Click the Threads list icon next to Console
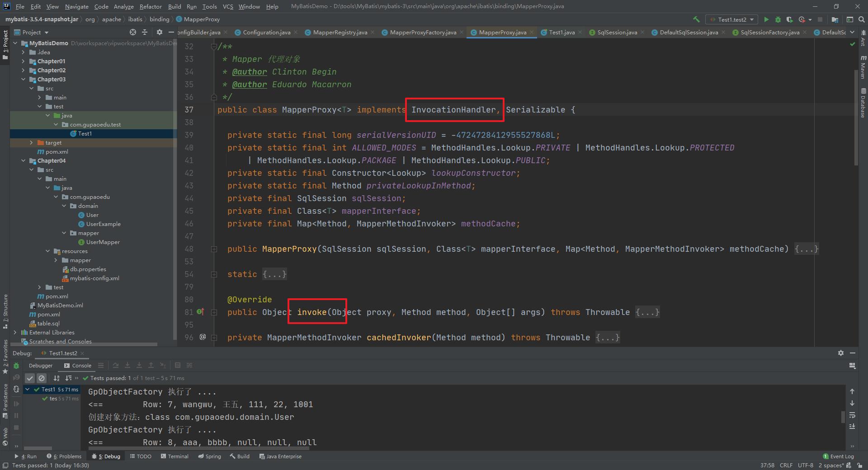This screenshot has width=868, height=470. [x=101, y=366]
